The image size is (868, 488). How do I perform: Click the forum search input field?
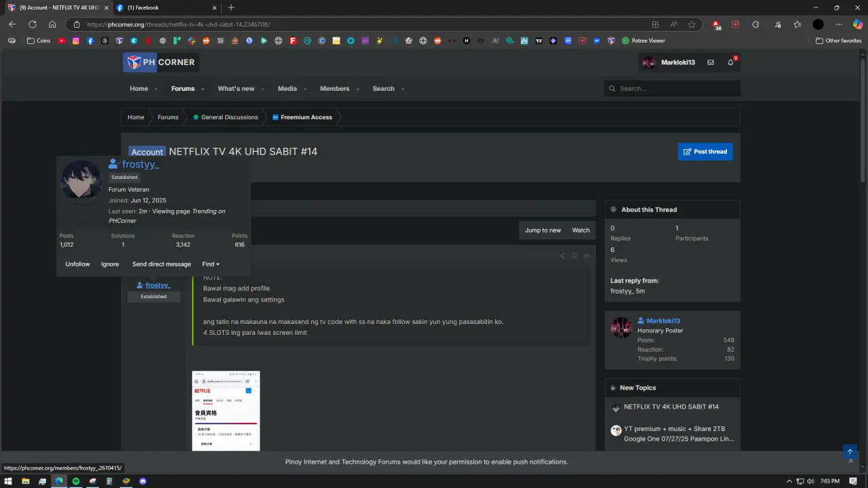click(672, 89)
